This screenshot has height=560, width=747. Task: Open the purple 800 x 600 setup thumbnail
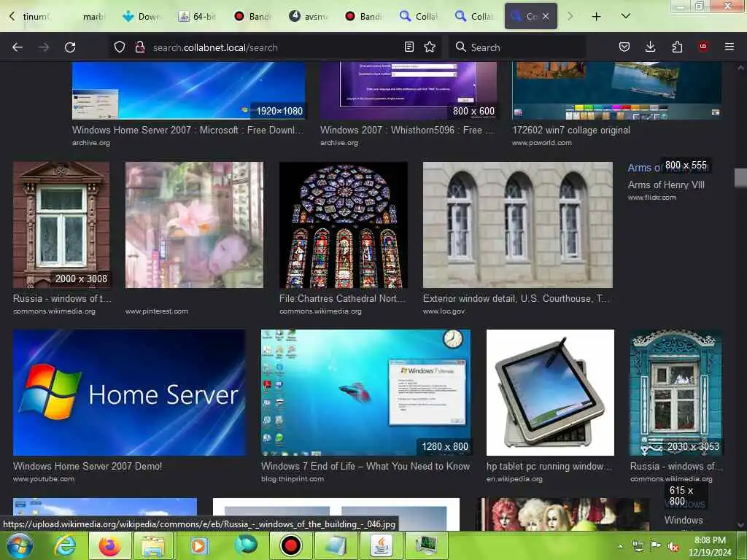tap(409, 90)
